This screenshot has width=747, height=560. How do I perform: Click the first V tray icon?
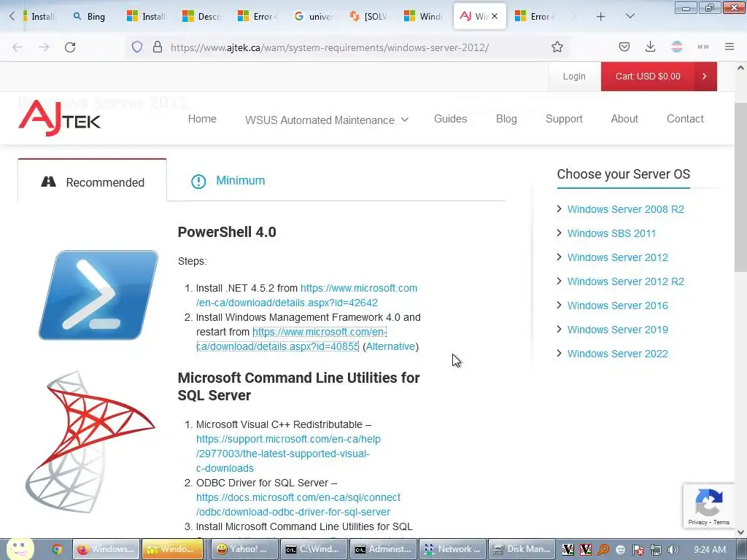(x=568, y=550)
